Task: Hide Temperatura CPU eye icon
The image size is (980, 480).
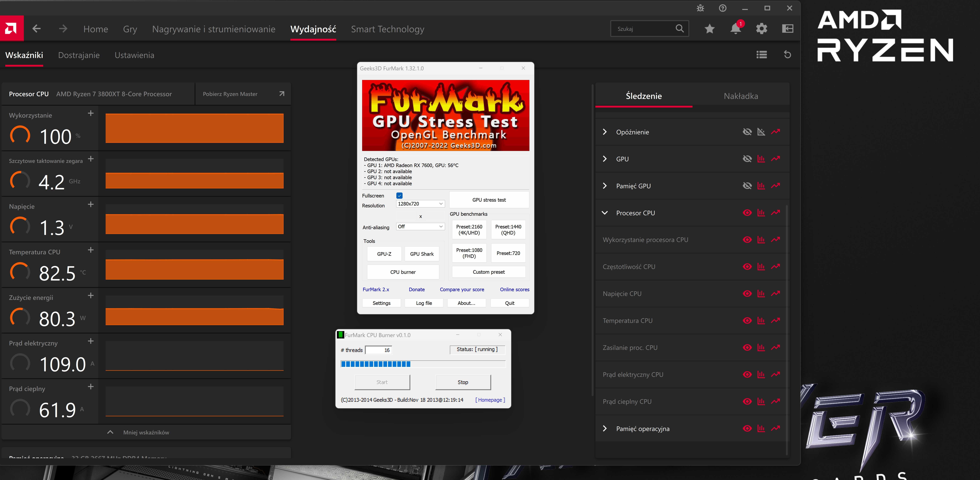Action: tap(747, 321)
